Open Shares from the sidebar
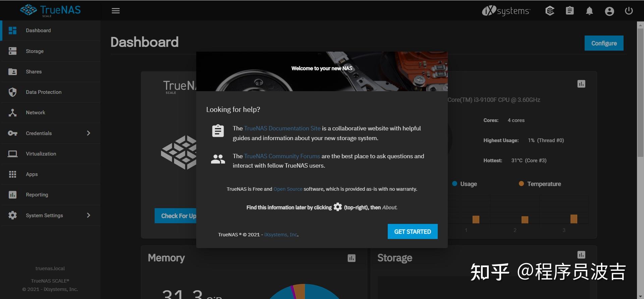This screenshot has width=644, height=299. pos(50,71)
